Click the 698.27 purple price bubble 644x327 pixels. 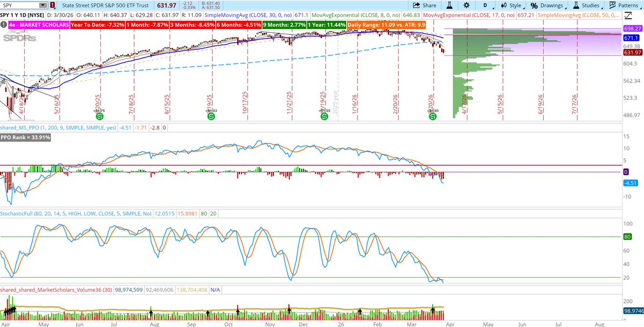coord(633,27)
